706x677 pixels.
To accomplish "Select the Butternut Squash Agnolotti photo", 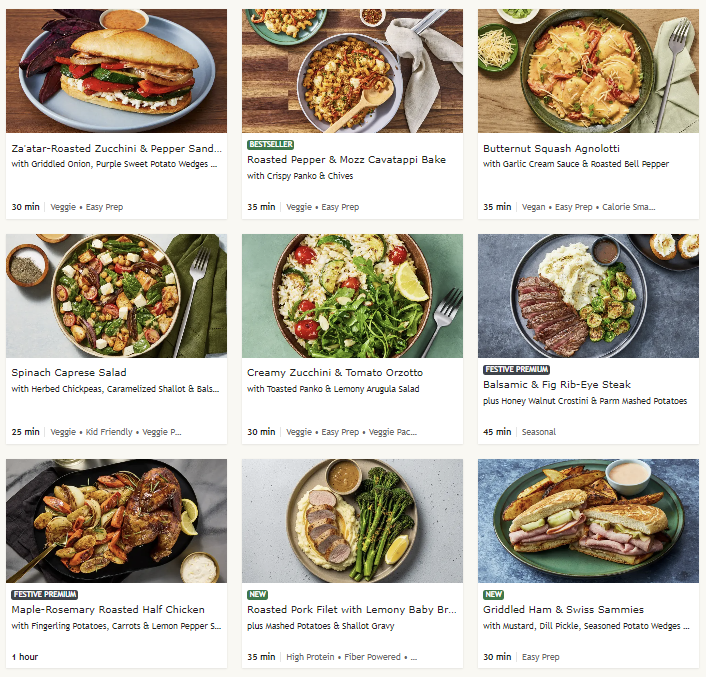I will click(588, 71).
